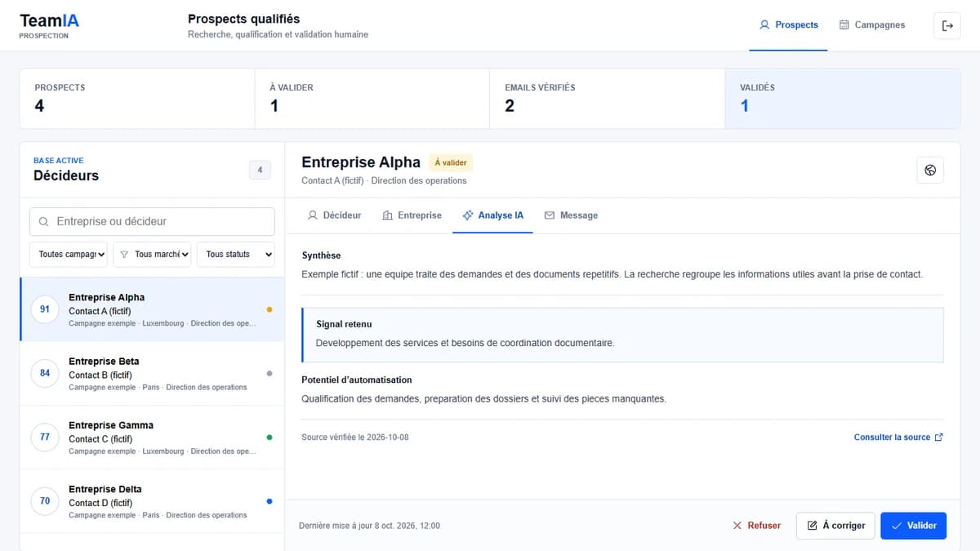Expand the Toutes campagnes dropdown
The width and height of the screenshot is (980, 551).
(x=69, y=255)
